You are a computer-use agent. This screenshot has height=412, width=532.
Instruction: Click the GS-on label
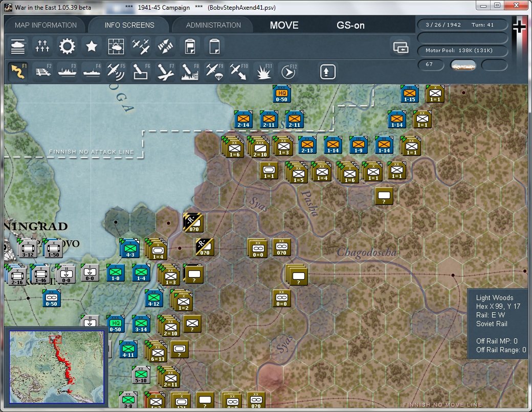click(x=350, y=25)
